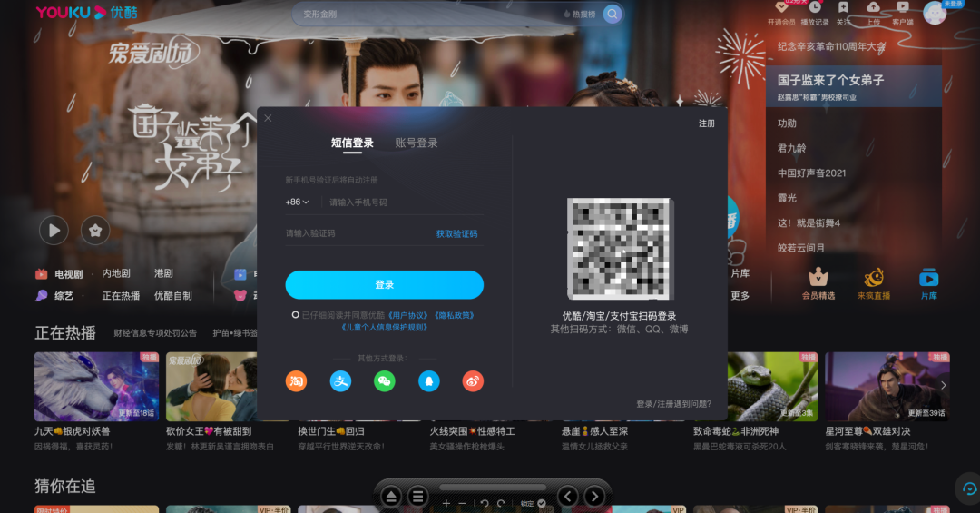Click 登录/注册遇到问题? help link
The height and width of the screenshot is (513, 980).
pos(673,403)
